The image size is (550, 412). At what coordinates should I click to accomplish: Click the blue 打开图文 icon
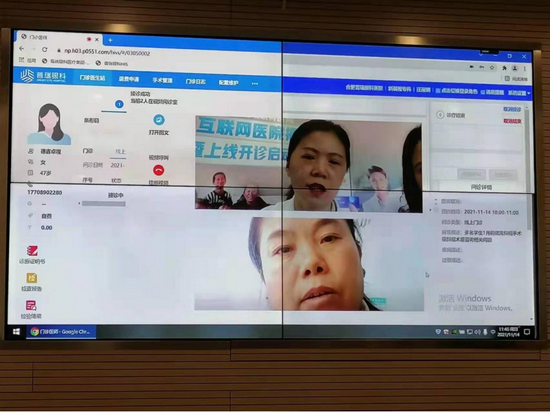(x=159, y=120)
